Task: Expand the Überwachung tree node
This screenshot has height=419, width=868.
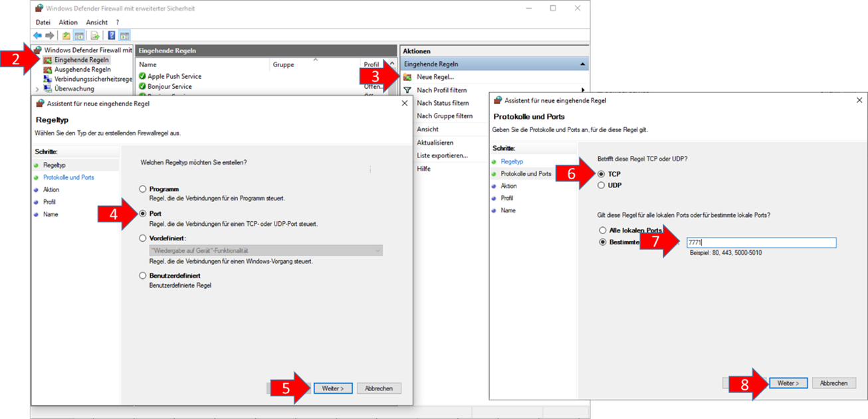Action: pos(37,89)
